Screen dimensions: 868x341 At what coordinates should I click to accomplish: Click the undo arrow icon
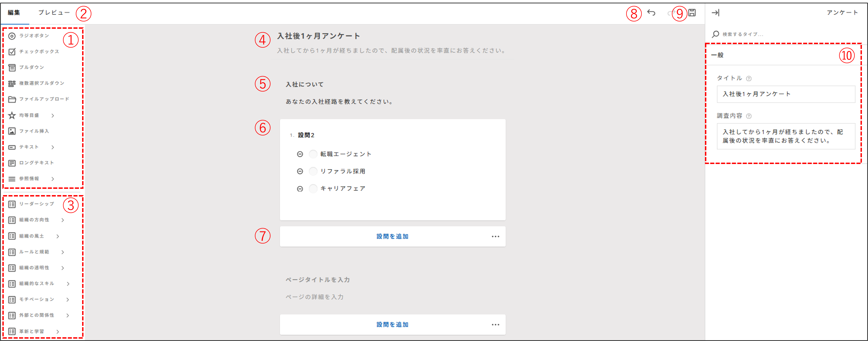click(651, 12)
